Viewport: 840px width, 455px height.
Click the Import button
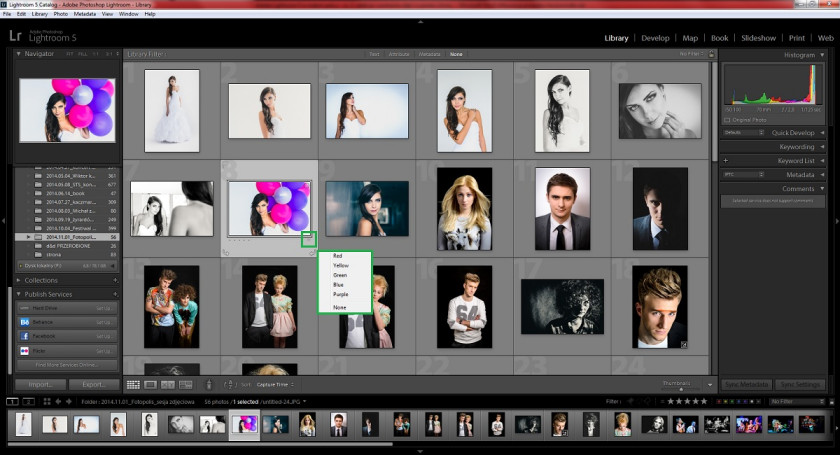point(41,384)
